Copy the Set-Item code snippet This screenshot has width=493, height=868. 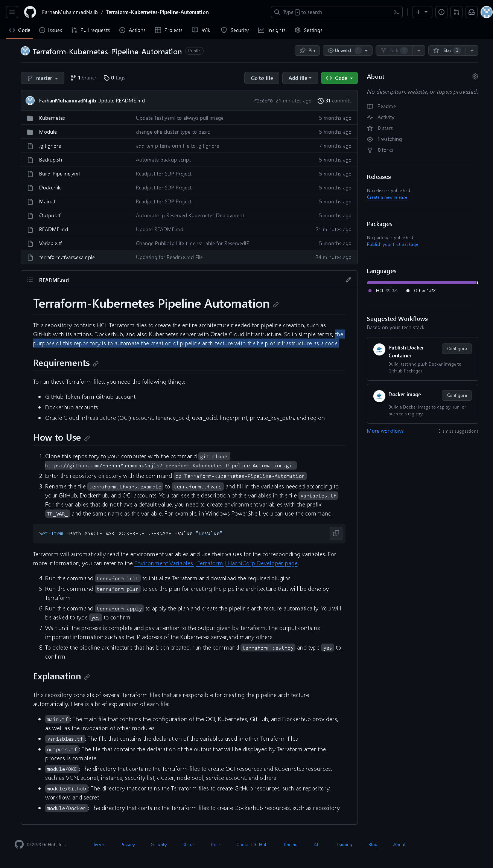coord(336,533)
